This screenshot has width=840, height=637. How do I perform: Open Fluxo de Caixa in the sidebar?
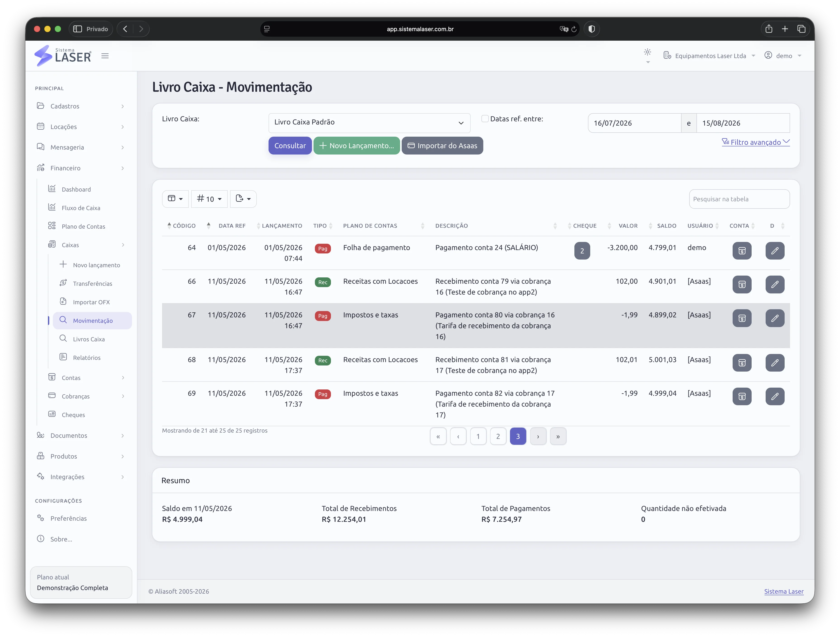coord(81,208)
